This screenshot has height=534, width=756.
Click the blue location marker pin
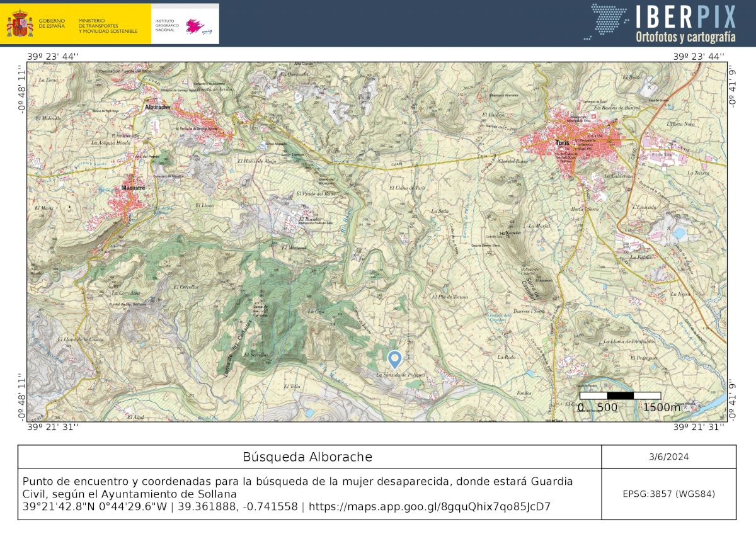(395, 358)
